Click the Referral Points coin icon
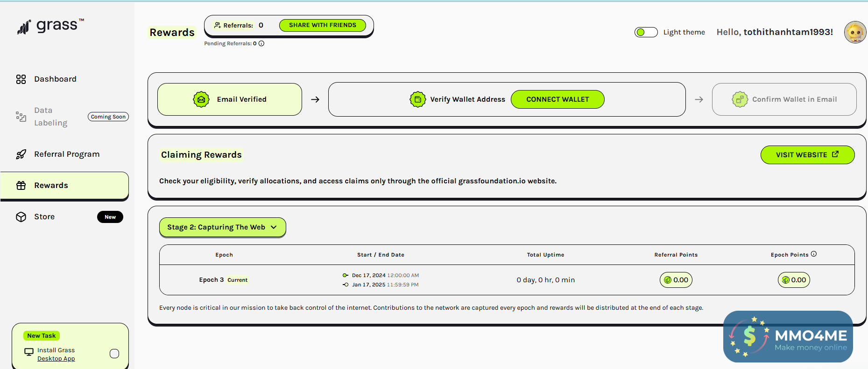The width and height of the screenshot is (868, 369). [668, 280]
